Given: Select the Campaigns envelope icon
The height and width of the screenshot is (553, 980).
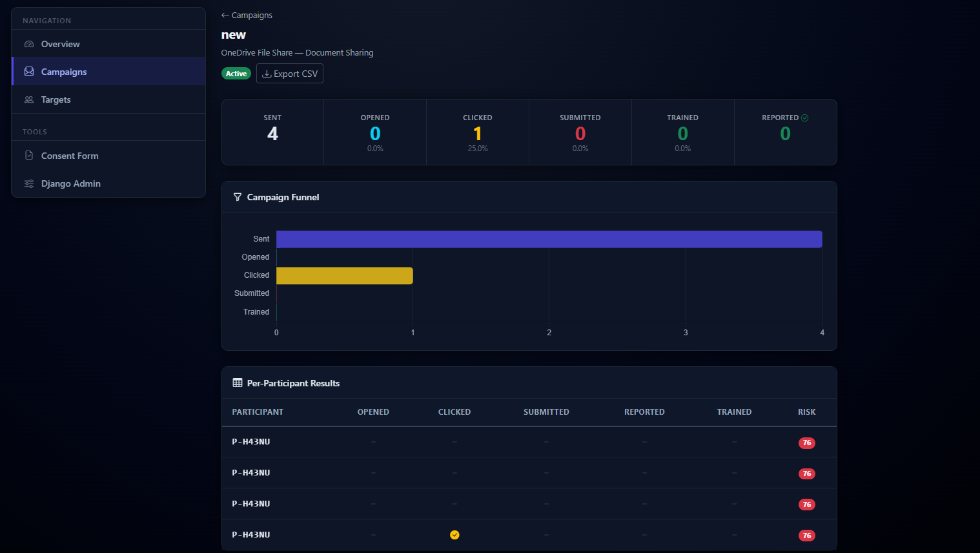Looking at the screenshot, I should pyautogui.click(x=28, y=71).
